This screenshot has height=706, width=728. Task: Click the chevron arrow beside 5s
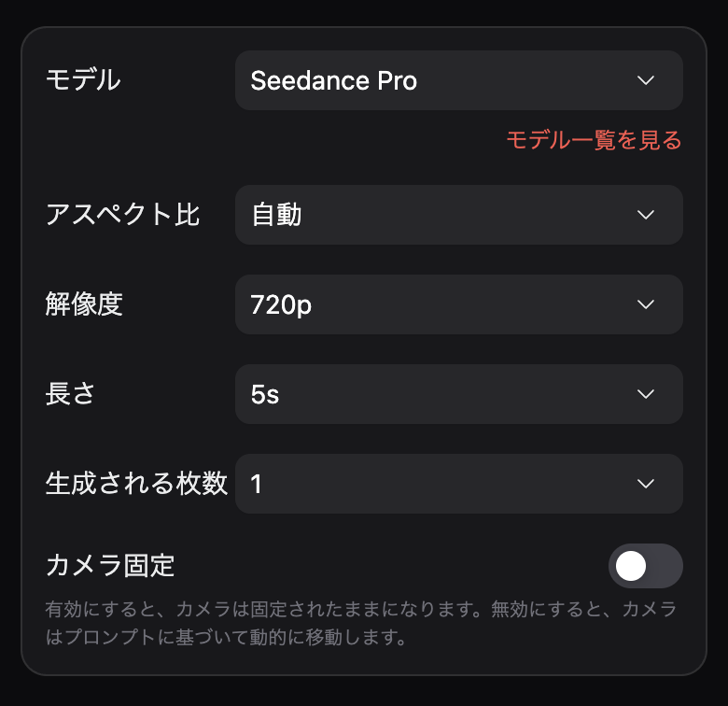point(646,394)
